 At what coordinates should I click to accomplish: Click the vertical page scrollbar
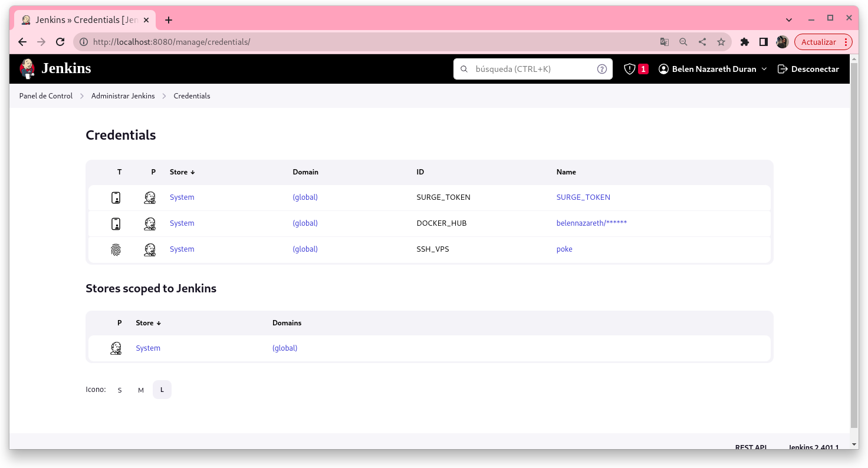(x=854, y=236)
